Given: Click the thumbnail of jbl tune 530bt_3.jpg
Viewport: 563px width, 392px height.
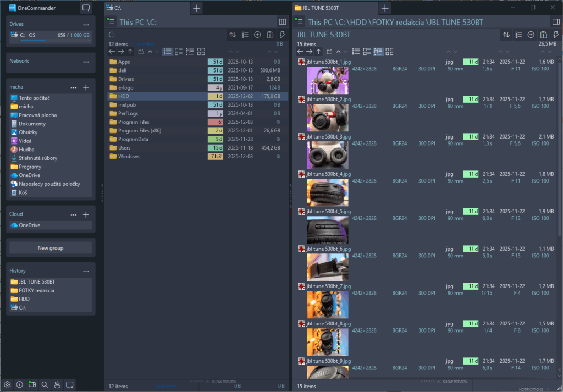Looking at the screenshot, I should pyautogui.click(x=328, y=154).
